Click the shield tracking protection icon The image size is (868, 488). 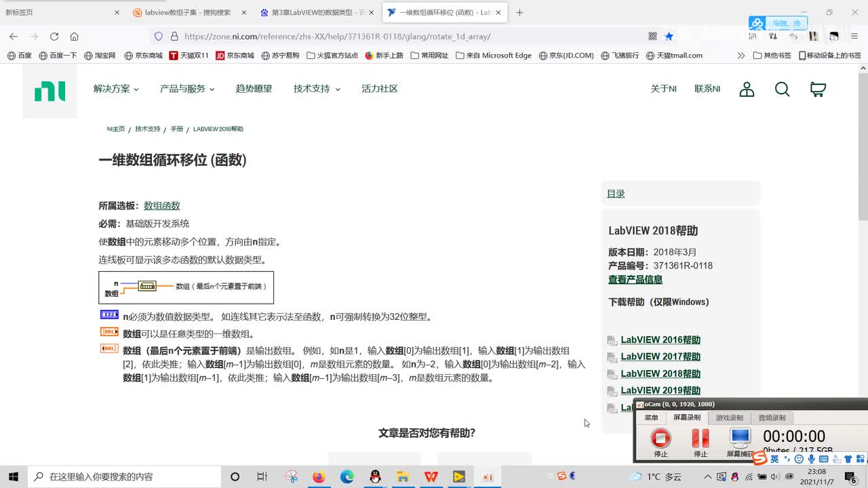pyautogui.click(x=159, y=37)
